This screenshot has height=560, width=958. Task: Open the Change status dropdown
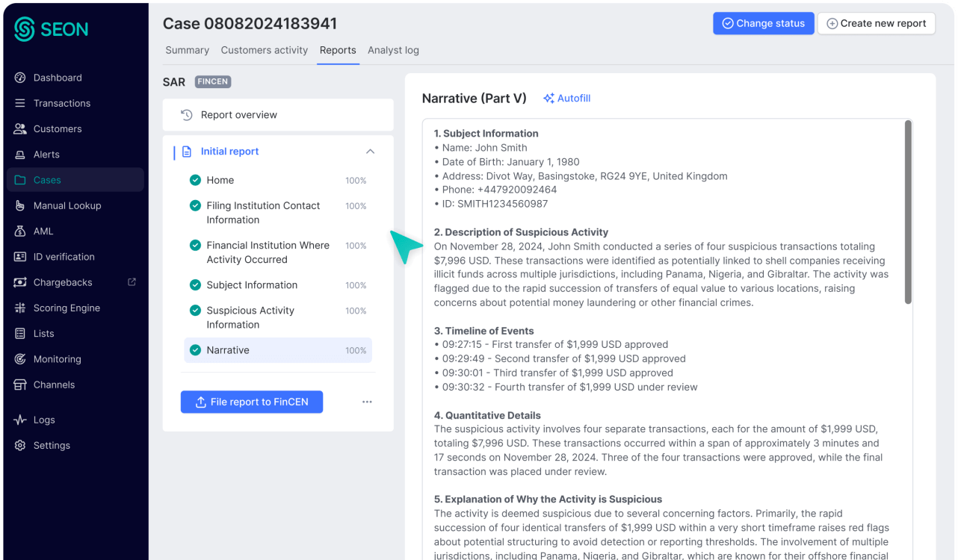763,23
